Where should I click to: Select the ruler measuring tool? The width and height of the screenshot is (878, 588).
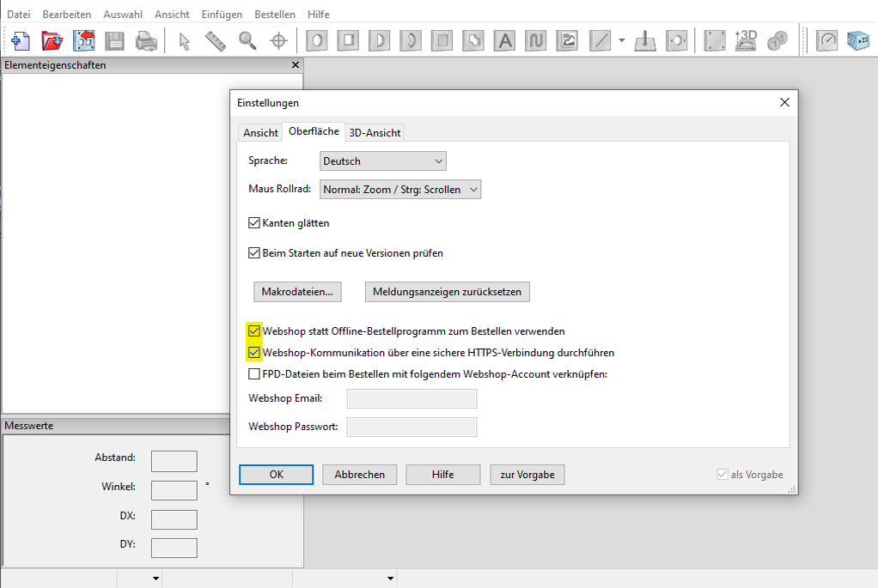pyautogui.click(x=216, y=40)
